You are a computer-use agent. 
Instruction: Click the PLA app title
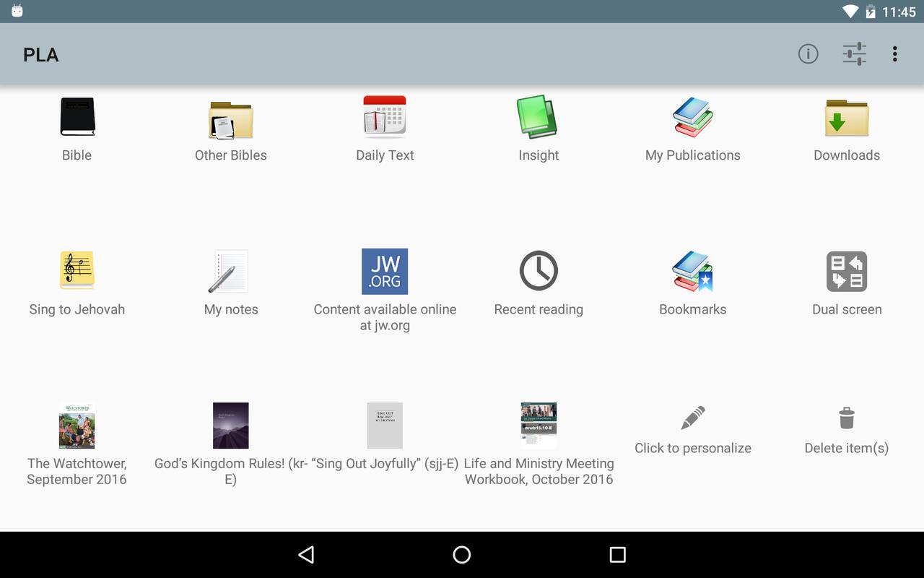(x=41, y=55)
